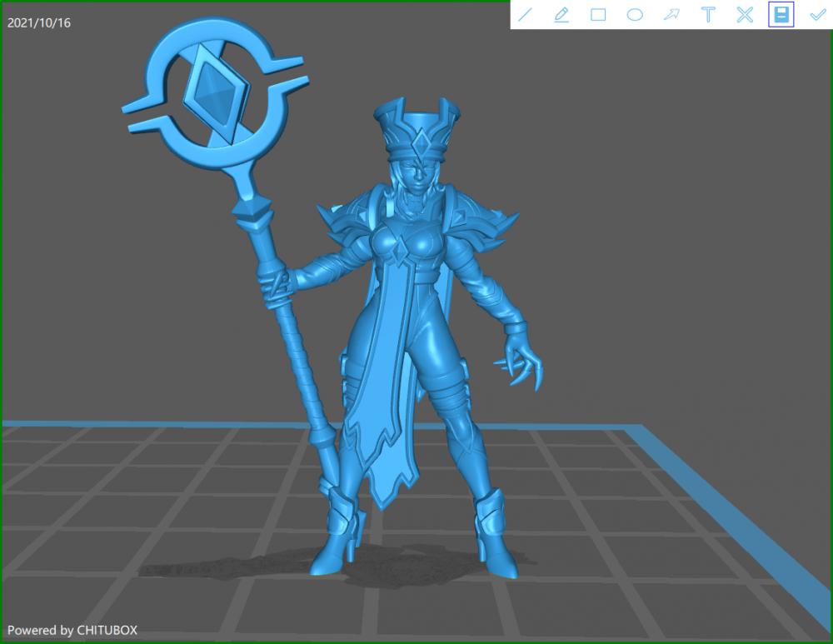833x644 pixels.
Task: Confirm the screenshot with the checkmark icon
Action: click(x=818, y=14)
